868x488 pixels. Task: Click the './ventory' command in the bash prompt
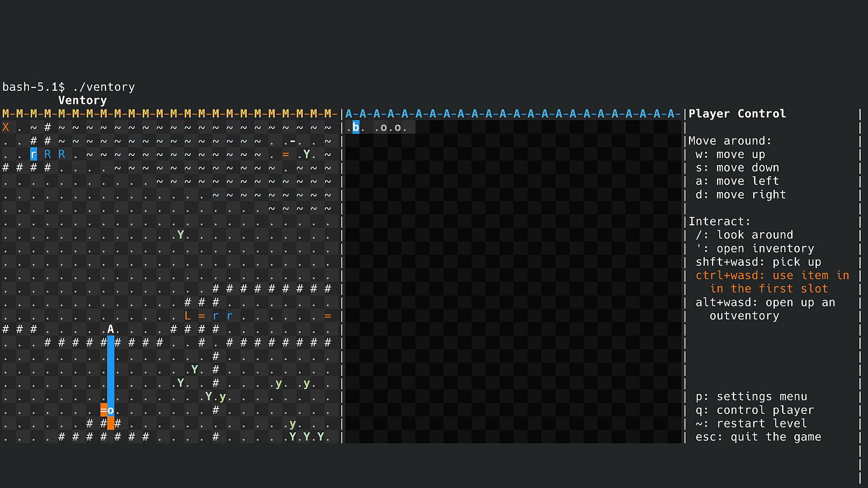[104, 87]
